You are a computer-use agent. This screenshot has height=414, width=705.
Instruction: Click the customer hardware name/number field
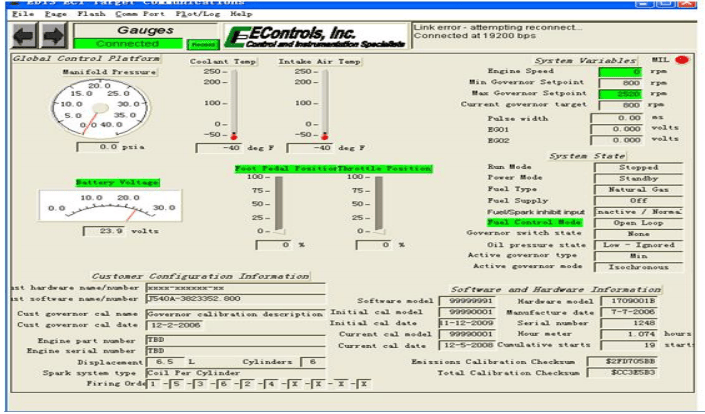pos(236,288)
